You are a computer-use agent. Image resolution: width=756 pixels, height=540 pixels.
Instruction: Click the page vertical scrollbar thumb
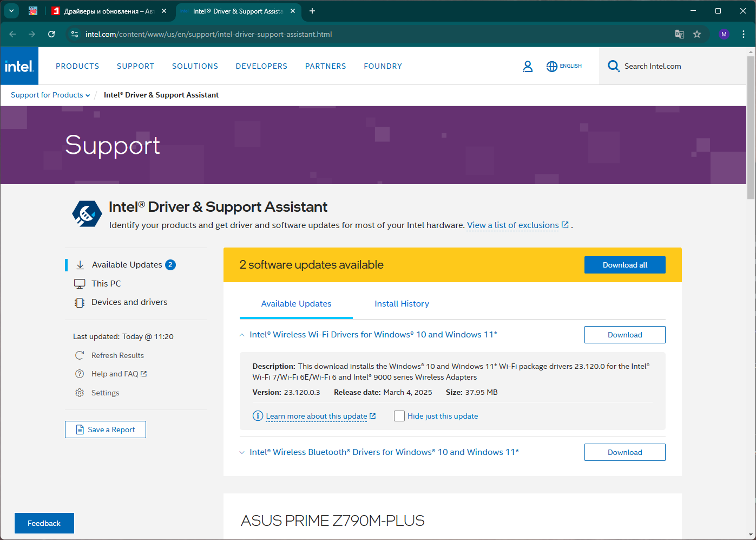tap(751, 127)
